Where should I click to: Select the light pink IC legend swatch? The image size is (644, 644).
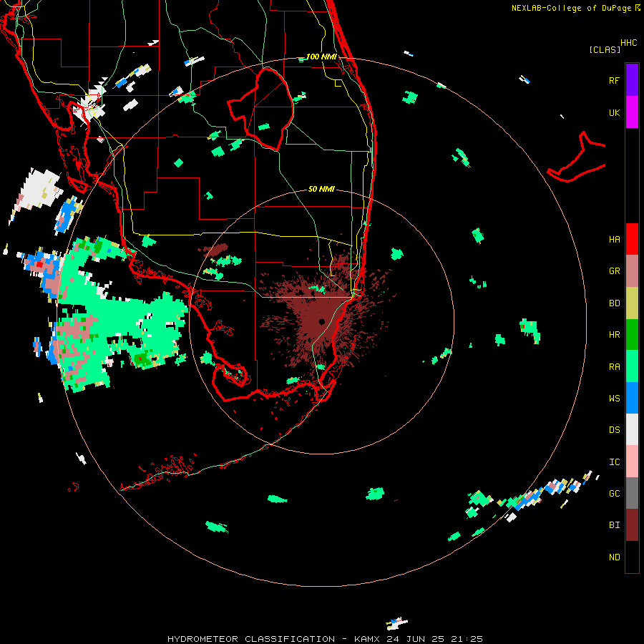pos(632,462)
